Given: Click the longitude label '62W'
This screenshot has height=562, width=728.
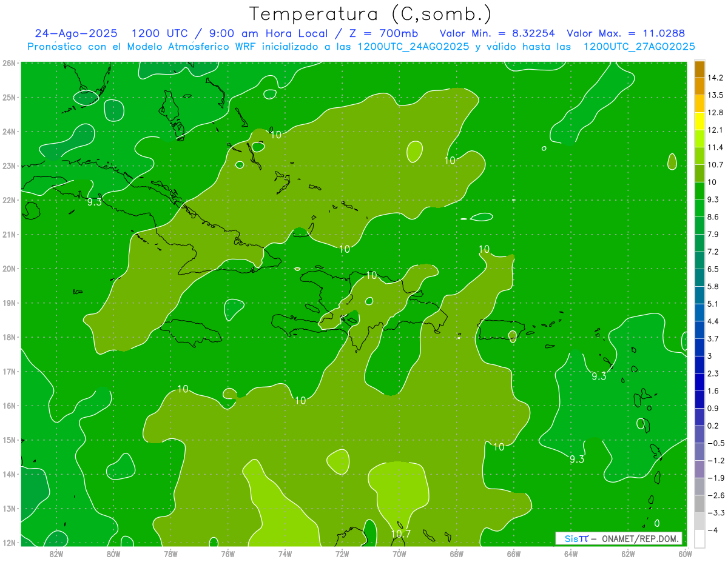Looking at the screenshot, I should [628, 554].
